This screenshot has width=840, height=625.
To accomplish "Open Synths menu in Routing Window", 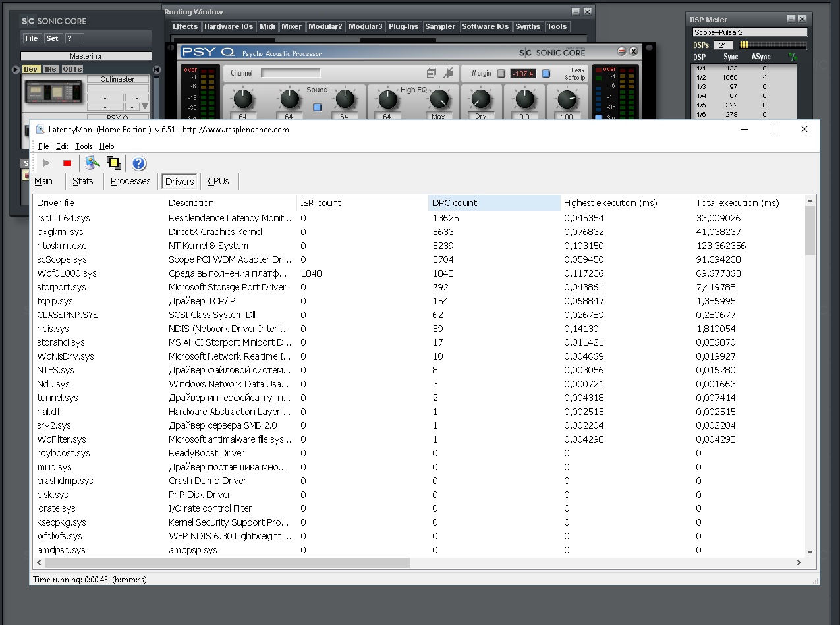I will [x=528, y=26].
